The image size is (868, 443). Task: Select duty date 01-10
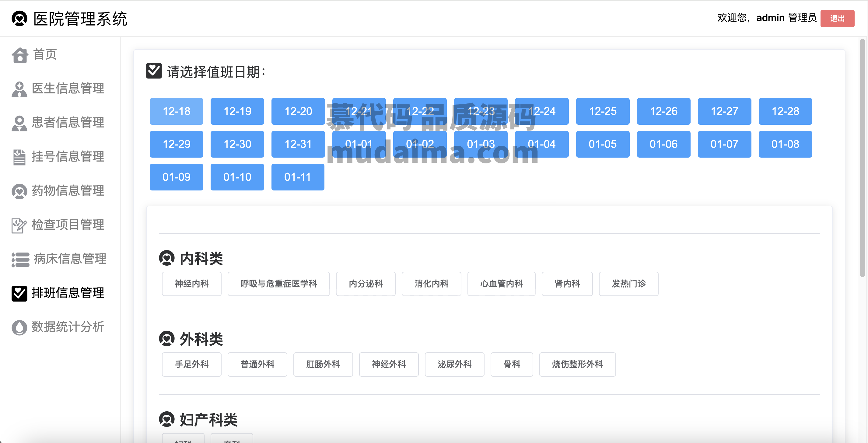(x=237, y=177)
